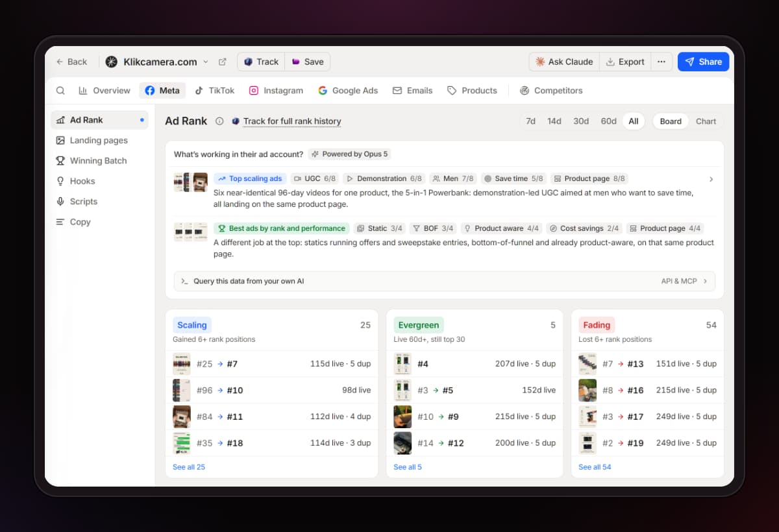Open Query this data from your own AI
The image size is (779, 532).
(x=445, y=281)
